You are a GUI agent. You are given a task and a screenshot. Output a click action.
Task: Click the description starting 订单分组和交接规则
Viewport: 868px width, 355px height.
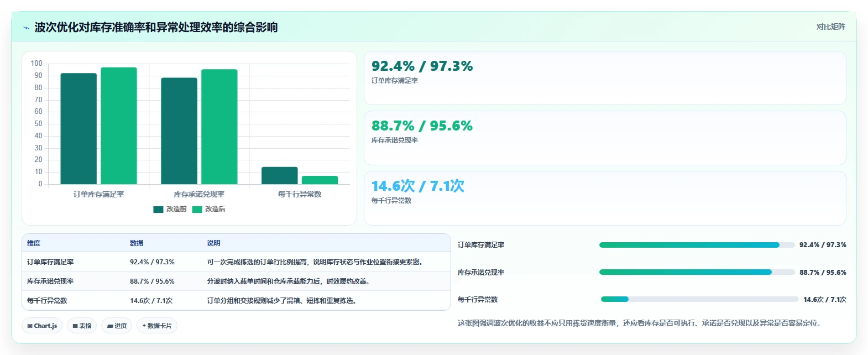[283, 301]
